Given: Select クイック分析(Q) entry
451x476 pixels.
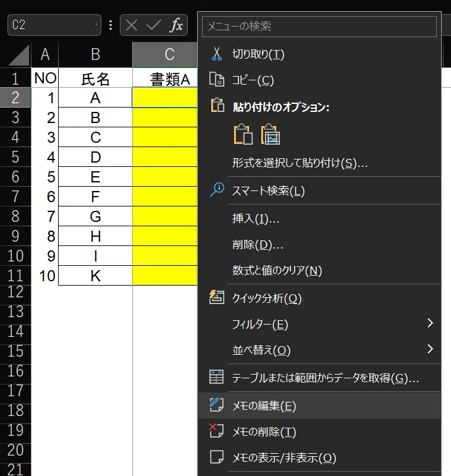Looking at the screenshot, I should click(x=319, y=298).
